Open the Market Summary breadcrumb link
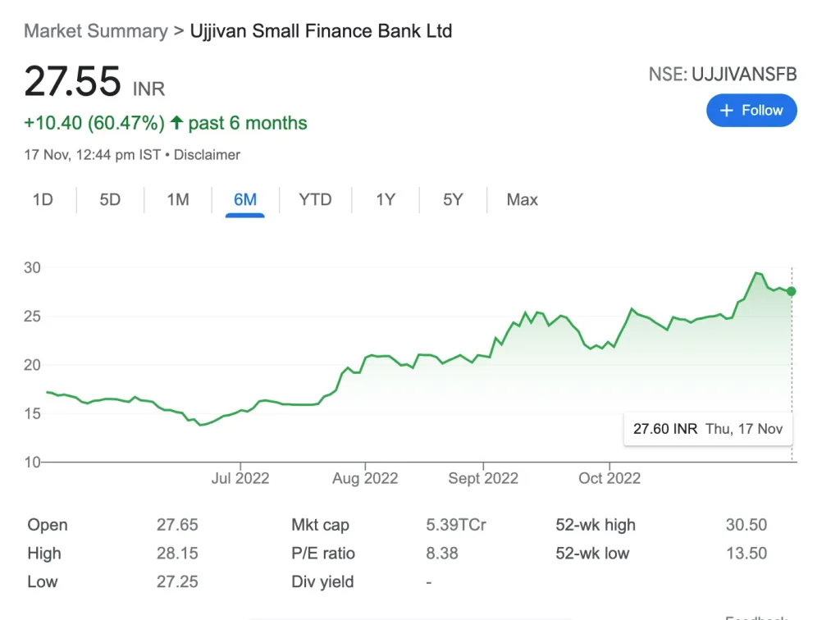Image resolution: width=840 pixels, height=620 pixels. pyautogui.click(x=96, y=31)
